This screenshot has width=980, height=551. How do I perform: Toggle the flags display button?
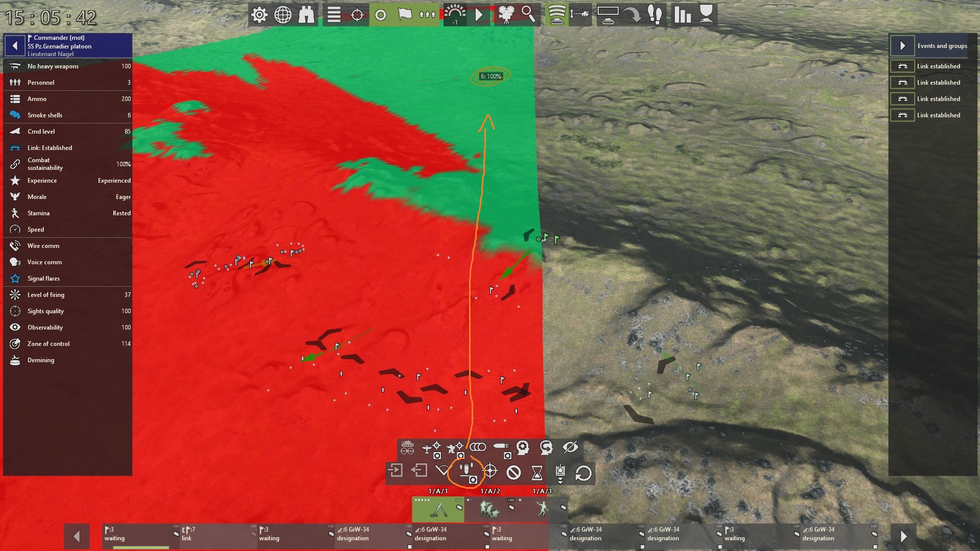click(x=405, y=15)
